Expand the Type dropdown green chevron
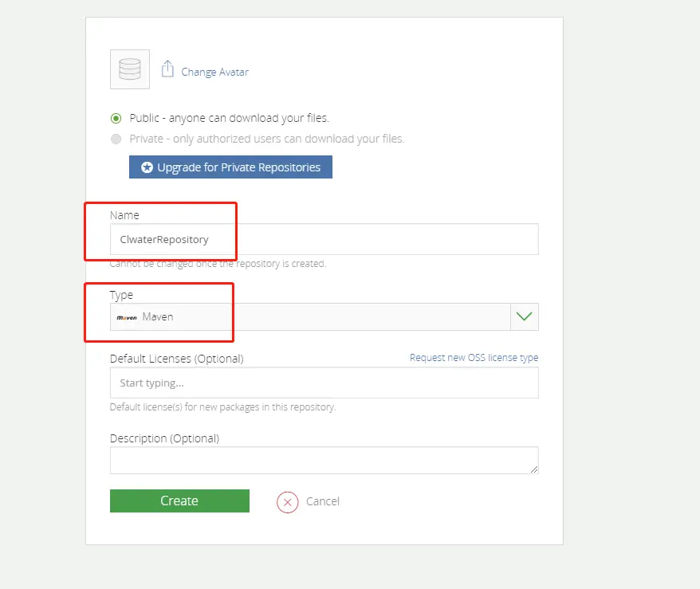 point(524,316)
